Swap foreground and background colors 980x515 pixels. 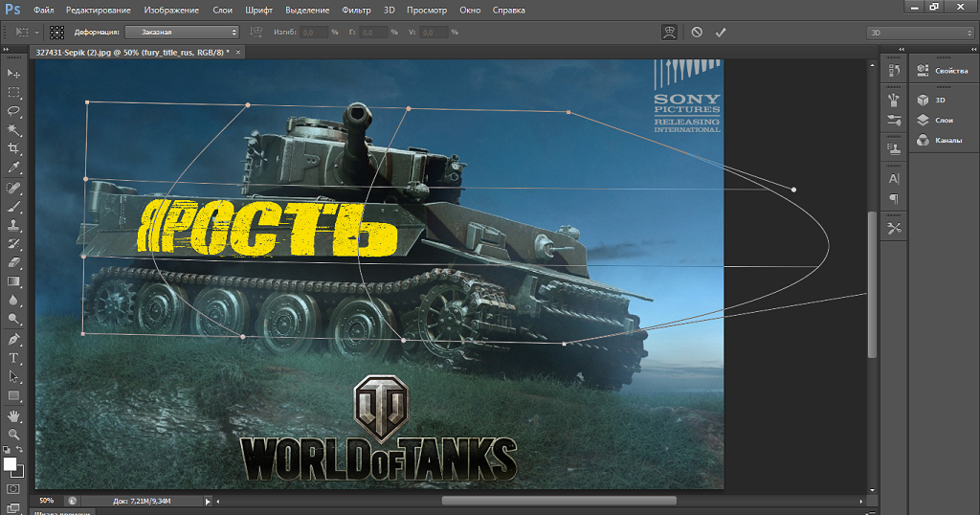pos(20,449)
